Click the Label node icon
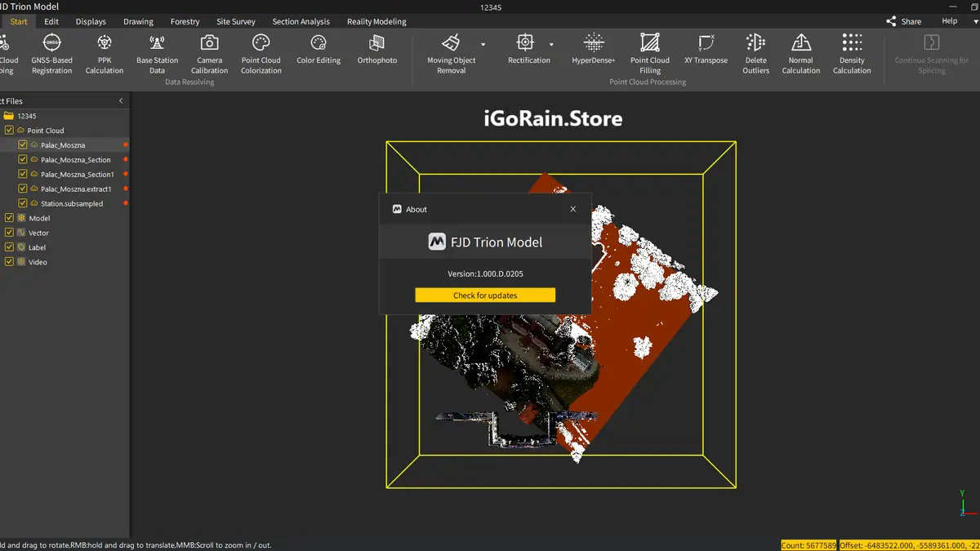Image resolution: width=980 pixels, height=551 pixels. (x=21, y=247)
